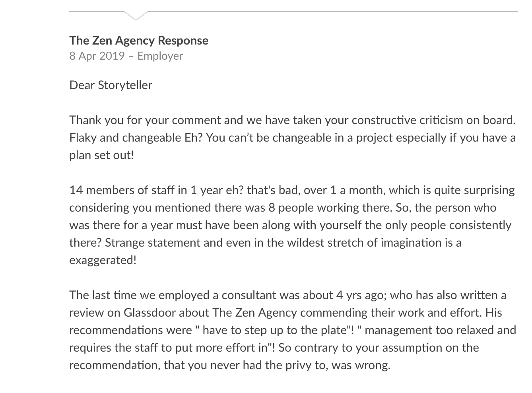Click the "Employer" label beside the date

(160, 56)
